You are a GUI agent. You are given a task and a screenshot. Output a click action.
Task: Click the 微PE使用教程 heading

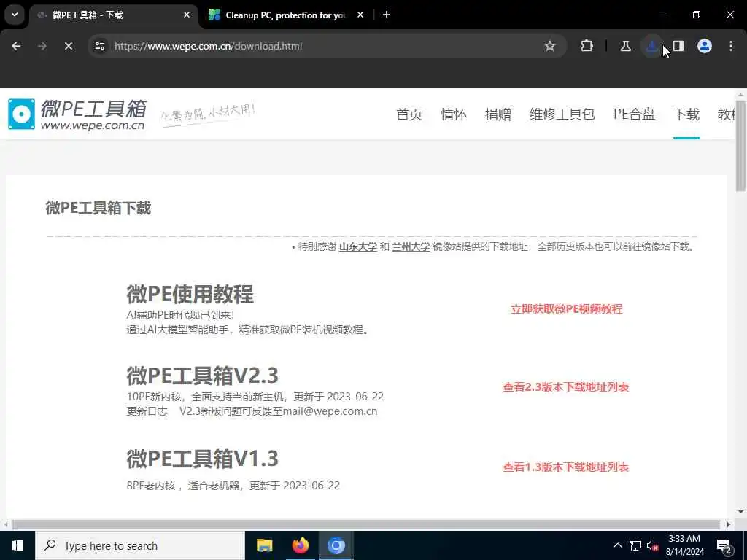[x=190, y=294]
